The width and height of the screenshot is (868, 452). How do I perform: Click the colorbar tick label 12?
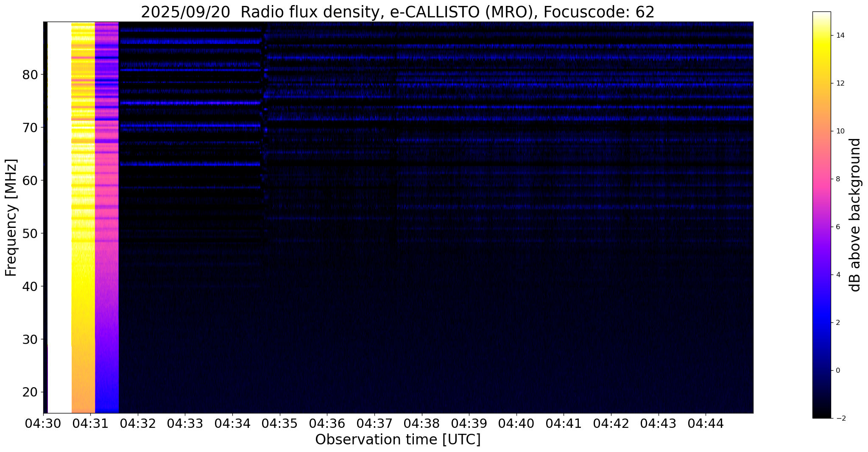[840, 83]
